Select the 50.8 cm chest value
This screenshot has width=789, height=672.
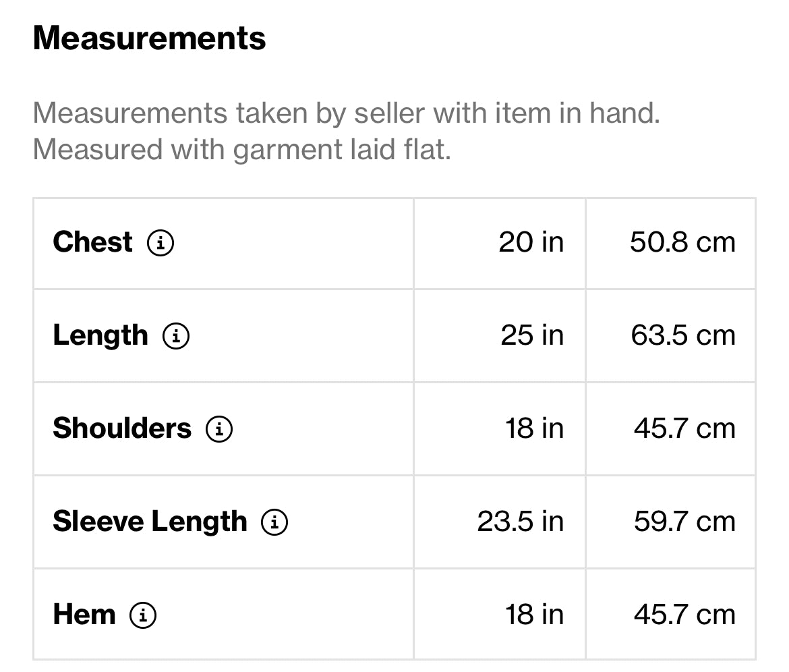tap(682, 242)
